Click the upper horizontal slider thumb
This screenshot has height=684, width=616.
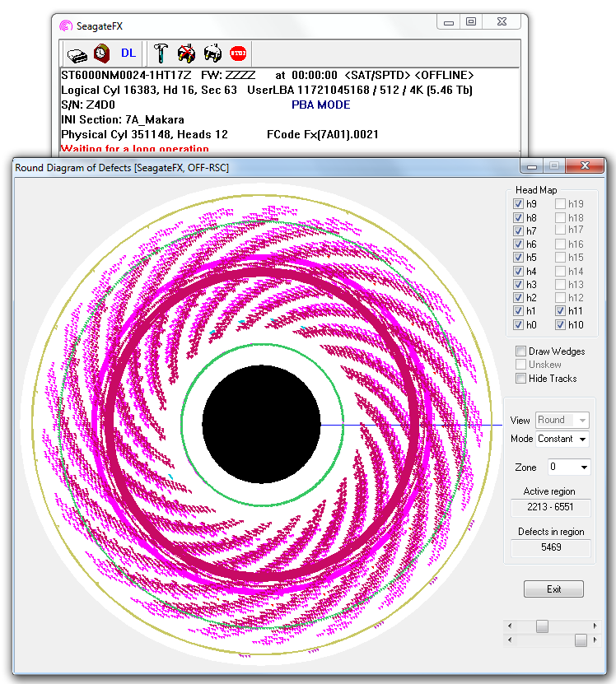click(542, 626)
